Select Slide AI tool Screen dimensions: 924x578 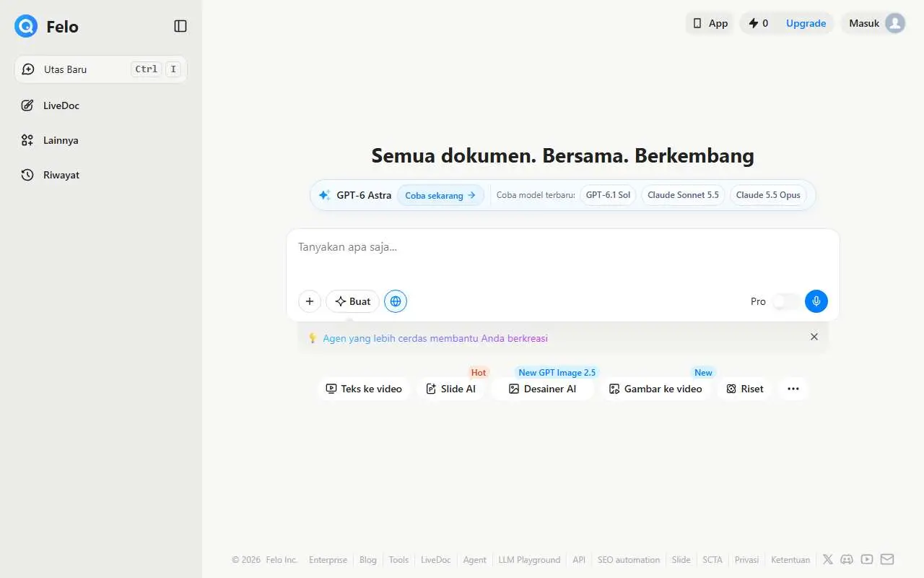451,389
